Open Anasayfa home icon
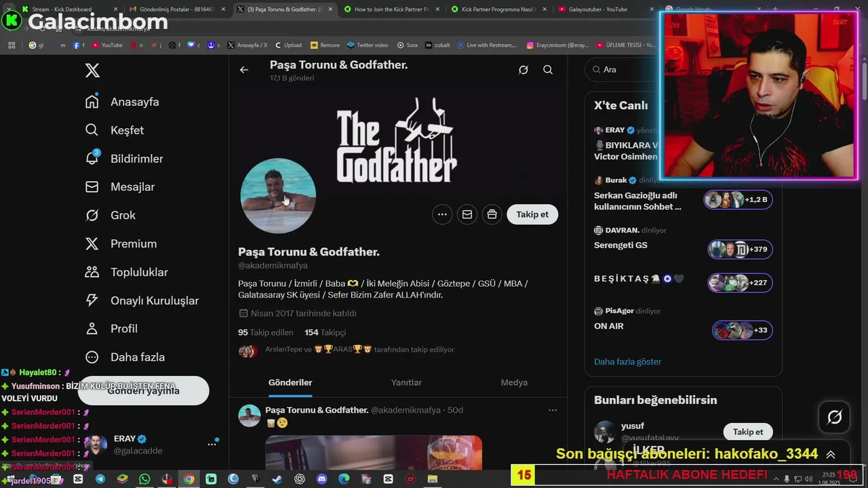Image resolution: width=868 pixels, height=488 pixels. (x=92, y=102)
